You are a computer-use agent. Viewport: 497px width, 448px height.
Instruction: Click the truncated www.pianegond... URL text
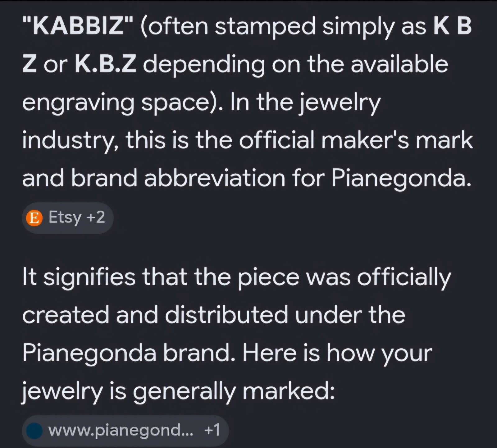(121, 431)
